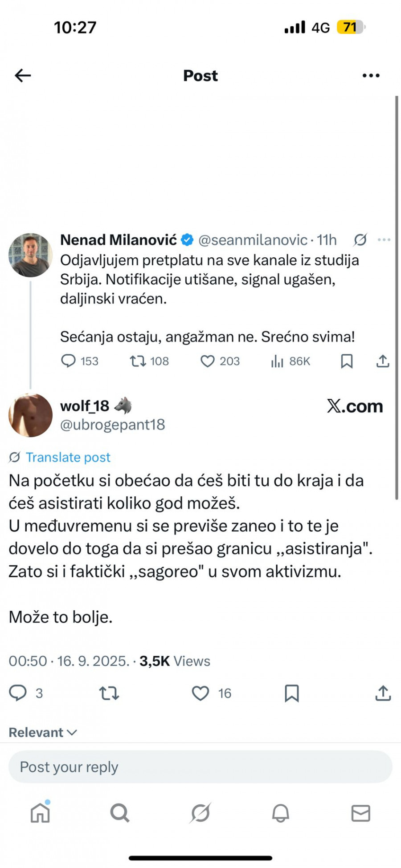401x868 pixels.
Task: Expand the Relevant sort dropdown
Action: [x=43, y=733]
